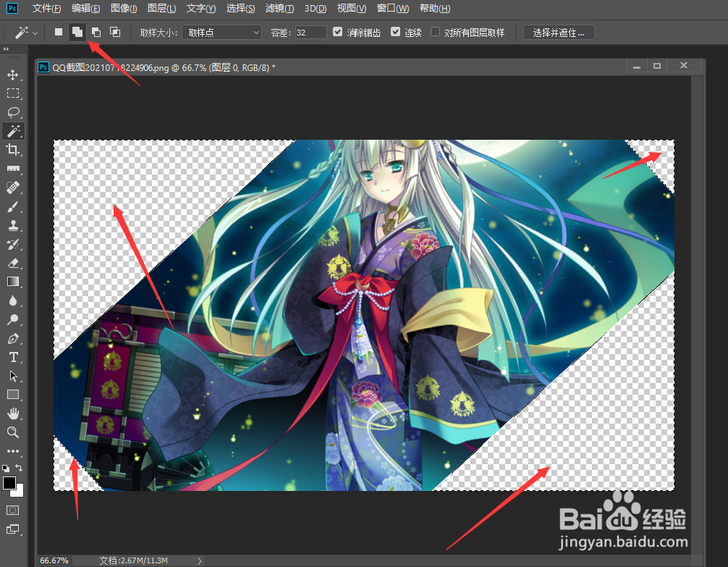Select the Clone Stamp tool
Viewport: 728px width, 567px height.
click(x=13, y=225)
